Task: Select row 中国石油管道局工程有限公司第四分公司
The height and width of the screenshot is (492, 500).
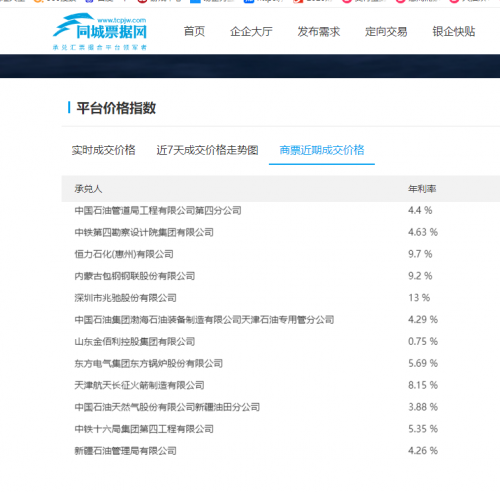Action: coord(281,210)
